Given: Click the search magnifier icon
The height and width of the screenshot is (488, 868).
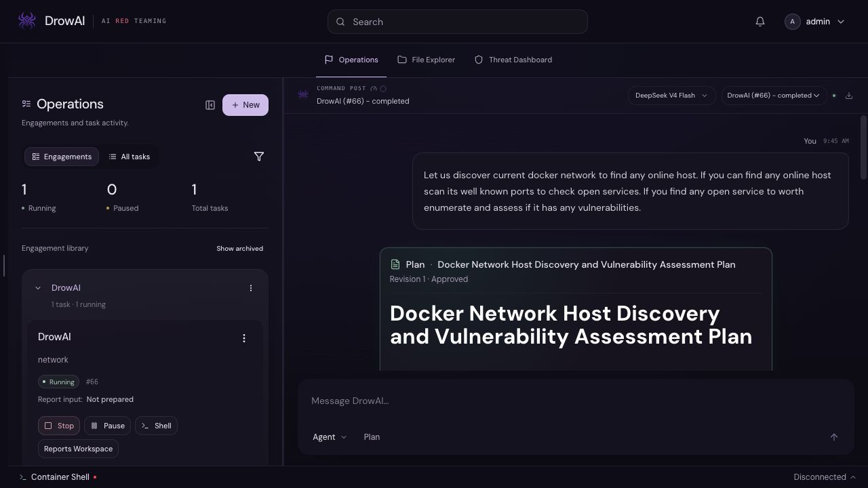Looking at the screenshot, I should (340, 22).
